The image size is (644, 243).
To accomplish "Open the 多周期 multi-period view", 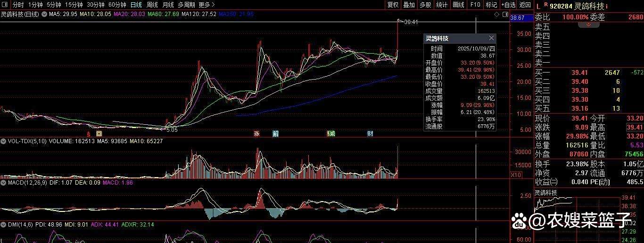I will (x=186, y=5).
